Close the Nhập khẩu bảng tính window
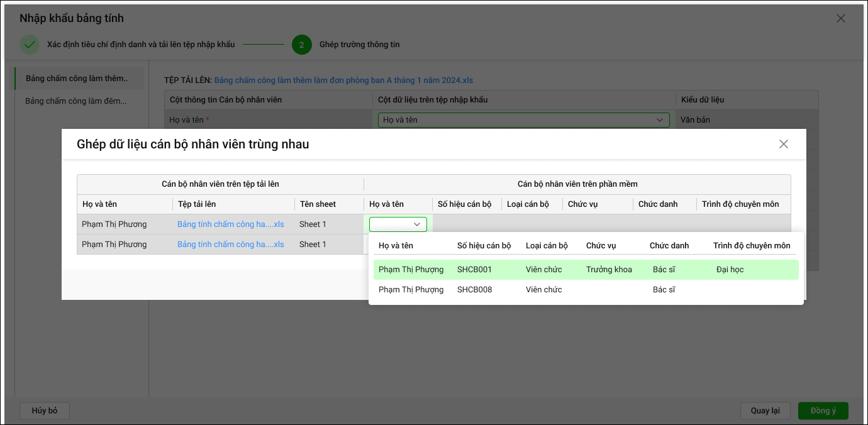The height and width of the screenshot is (425, 868). 840,18
